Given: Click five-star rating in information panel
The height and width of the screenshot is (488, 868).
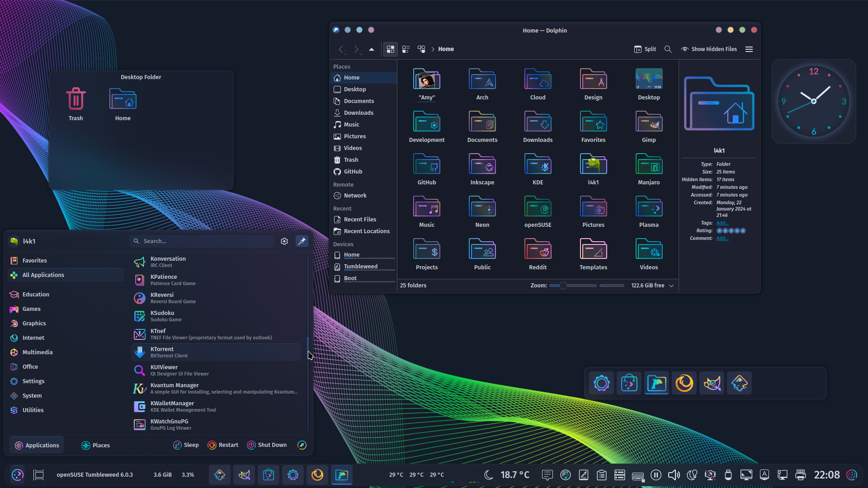Looking at the screenshot, I should click(x=731, y=231).
